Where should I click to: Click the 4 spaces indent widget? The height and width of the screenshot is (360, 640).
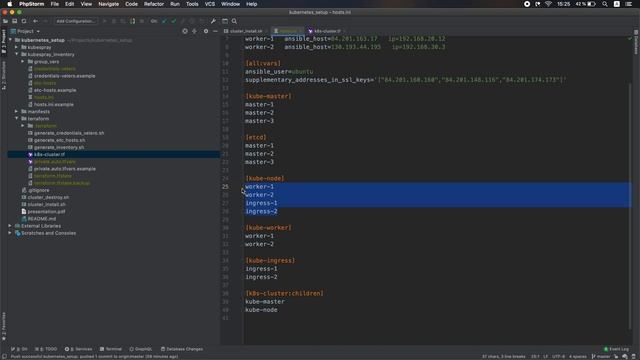click(x=578, y=356)
